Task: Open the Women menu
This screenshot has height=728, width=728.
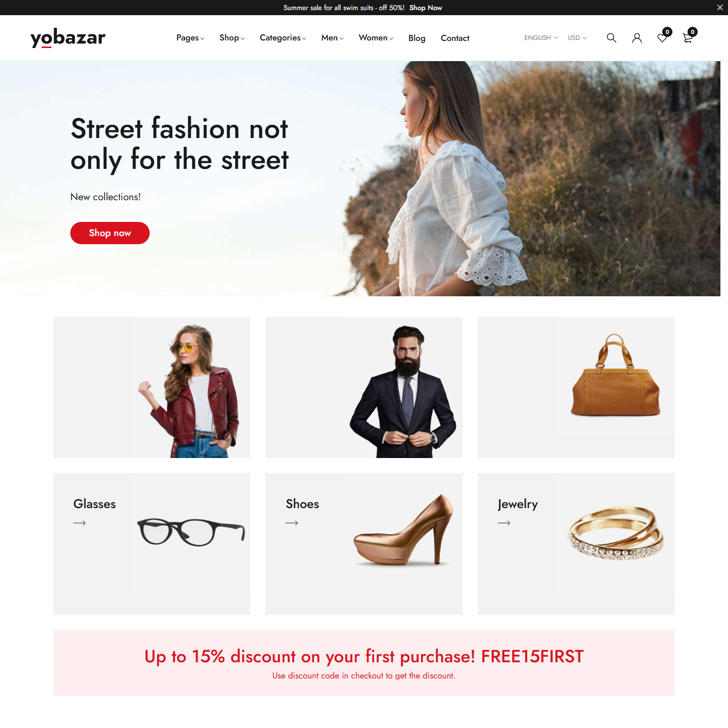Action: tap(376, 38)
